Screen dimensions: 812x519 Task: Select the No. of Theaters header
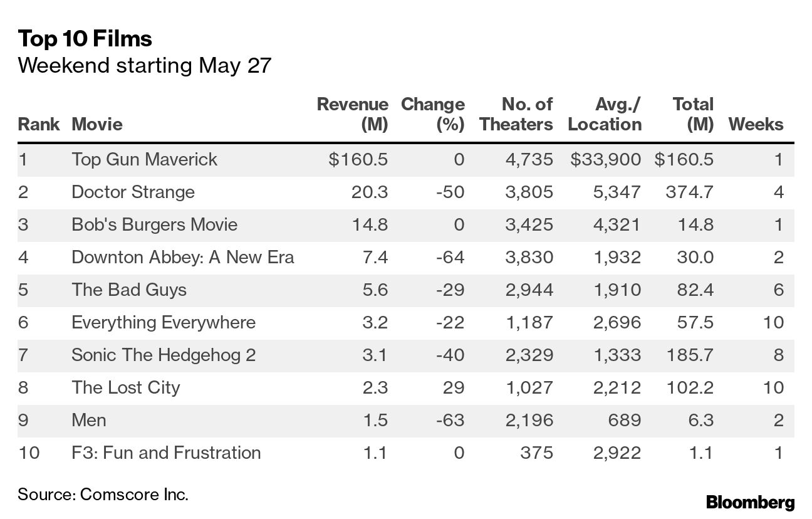click(516, 114)
